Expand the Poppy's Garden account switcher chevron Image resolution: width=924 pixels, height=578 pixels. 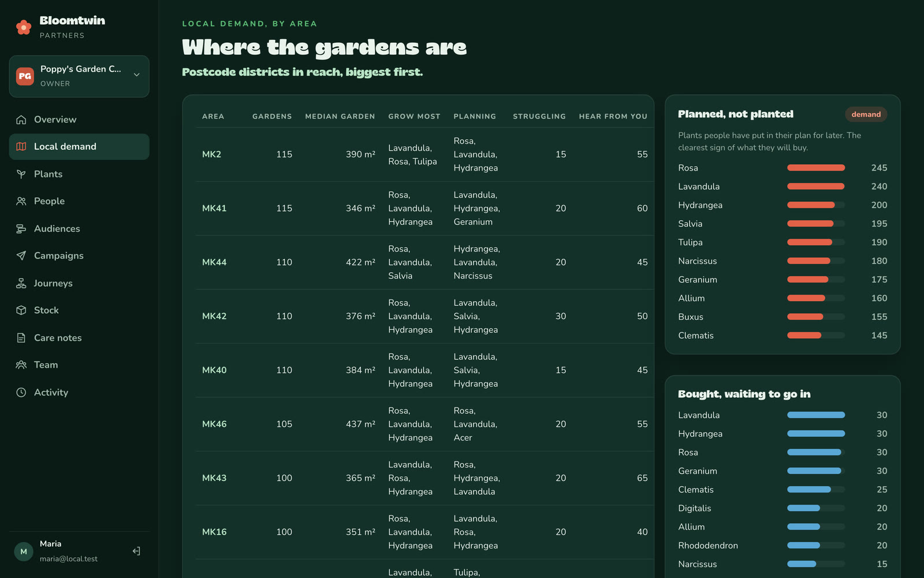click(x=137, y=75)
